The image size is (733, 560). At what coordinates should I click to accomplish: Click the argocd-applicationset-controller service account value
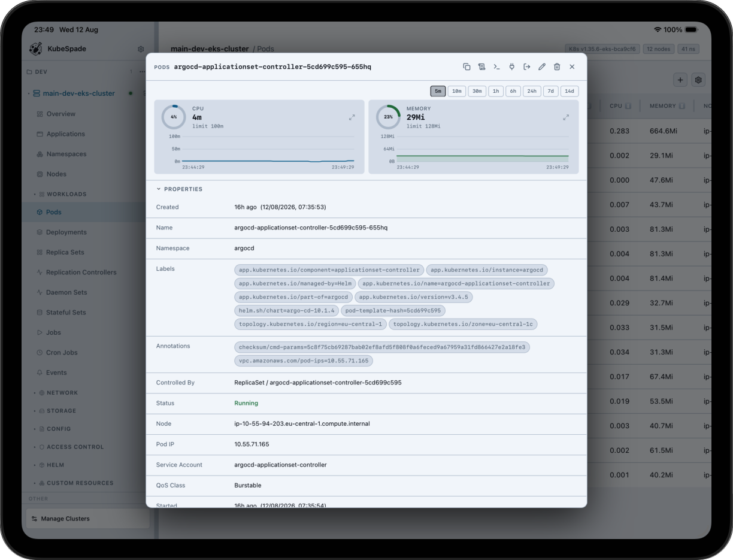point(280,465)
